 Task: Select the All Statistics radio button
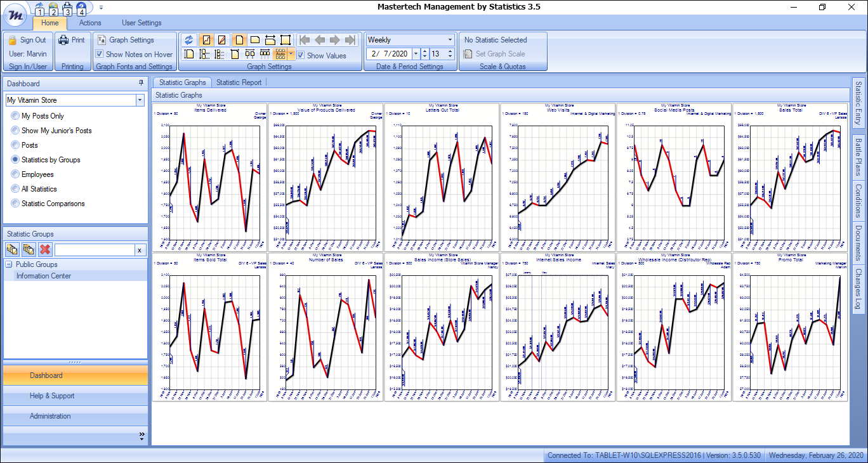coord(16,189)
